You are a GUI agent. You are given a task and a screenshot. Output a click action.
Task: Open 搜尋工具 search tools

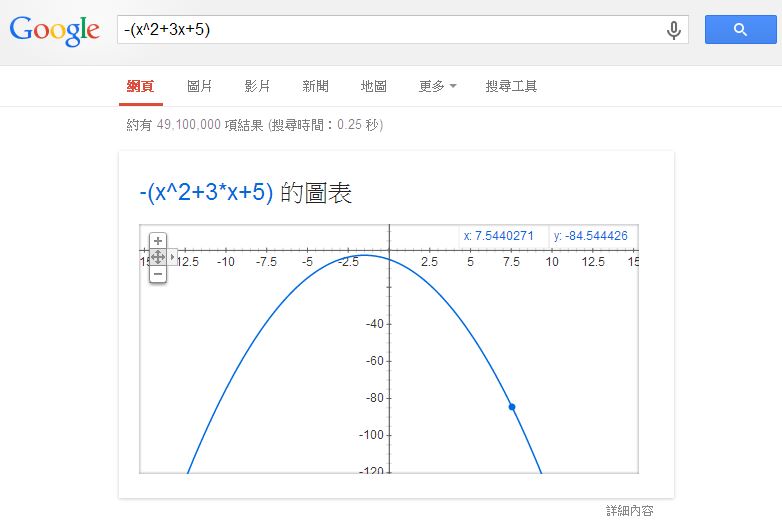click(x=511, y=86)
